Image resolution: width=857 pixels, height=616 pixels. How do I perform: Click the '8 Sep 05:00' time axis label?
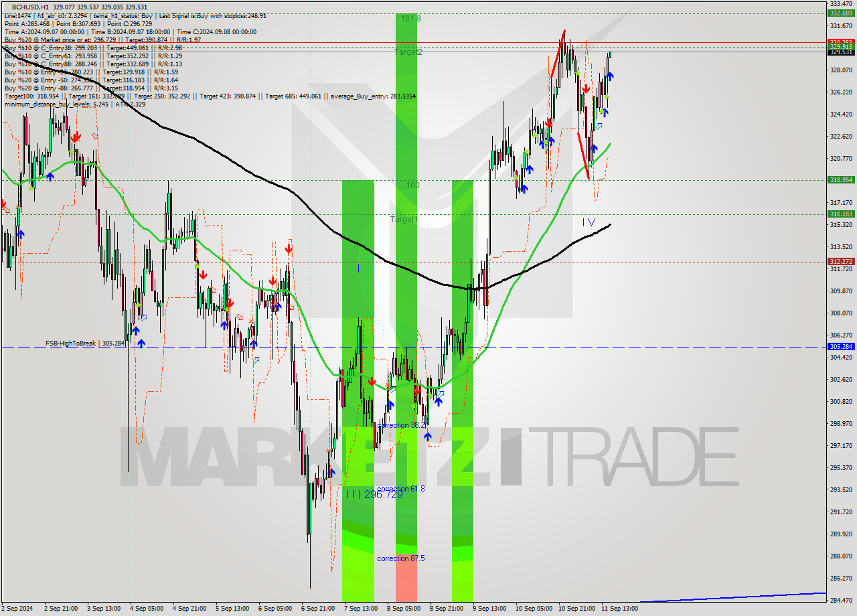coord(404,609)
